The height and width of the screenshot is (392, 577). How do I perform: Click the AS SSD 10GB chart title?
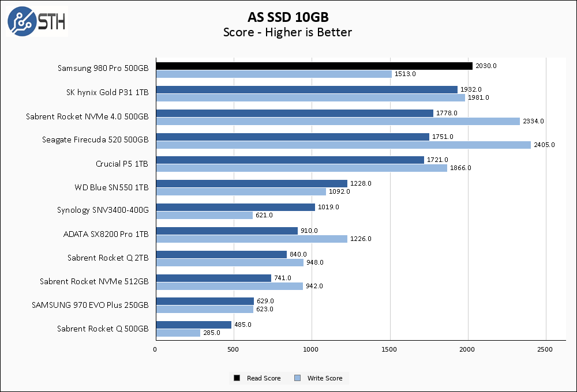(288, 17)
